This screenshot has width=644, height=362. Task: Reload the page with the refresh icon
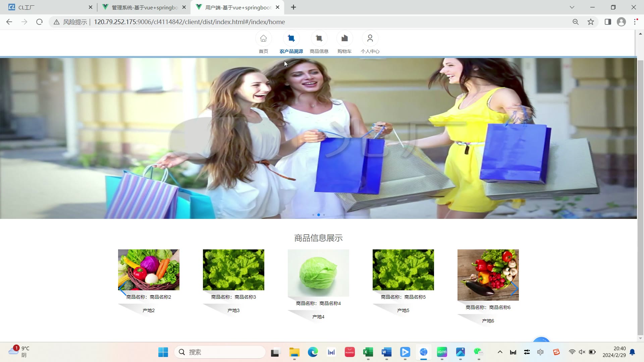[x=40, y=22]
